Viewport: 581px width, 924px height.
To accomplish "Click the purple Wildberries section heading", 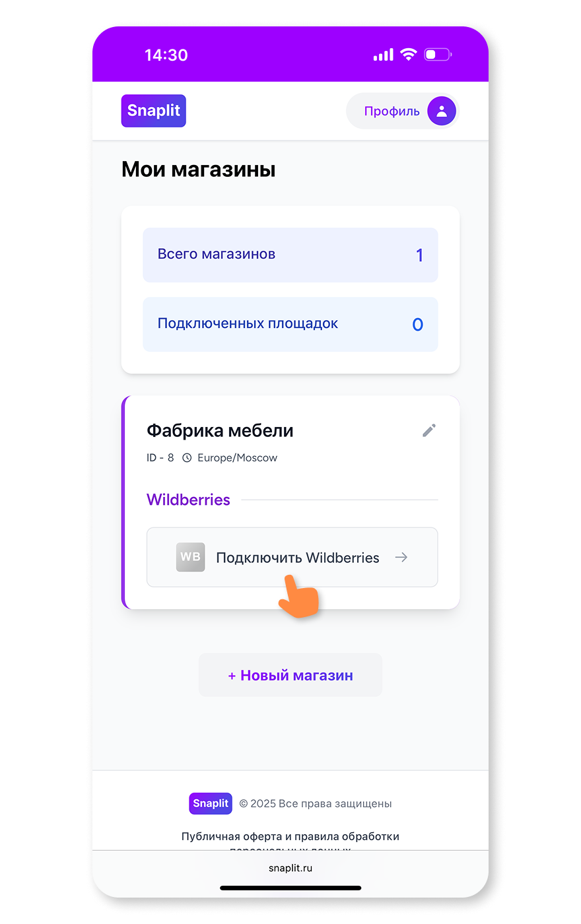I will (188, 500).
